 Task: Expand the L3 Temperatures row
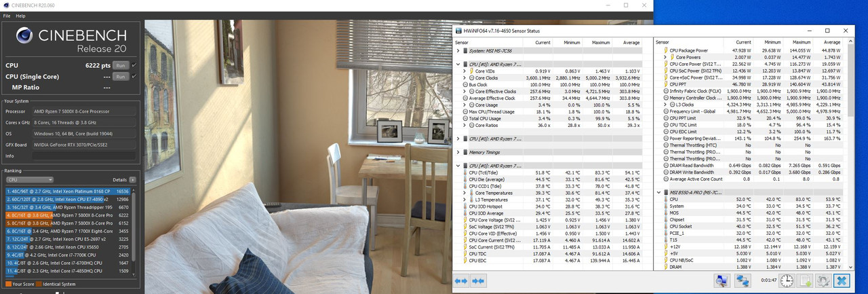465,200
